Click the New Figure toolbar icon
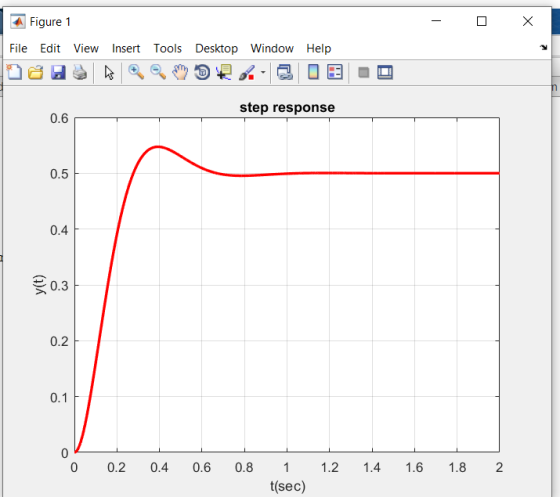The image size is (560, 497). [14, 72]
